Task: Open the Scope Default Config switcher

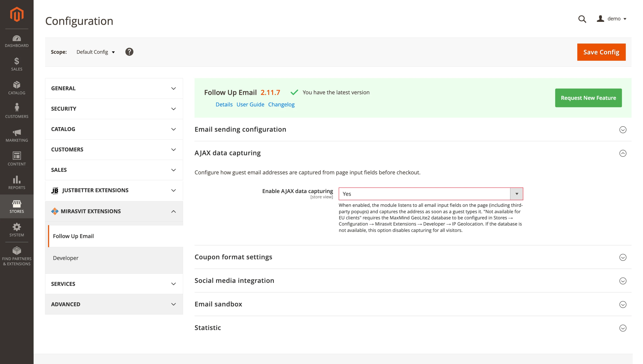Action: click(96, 52)
